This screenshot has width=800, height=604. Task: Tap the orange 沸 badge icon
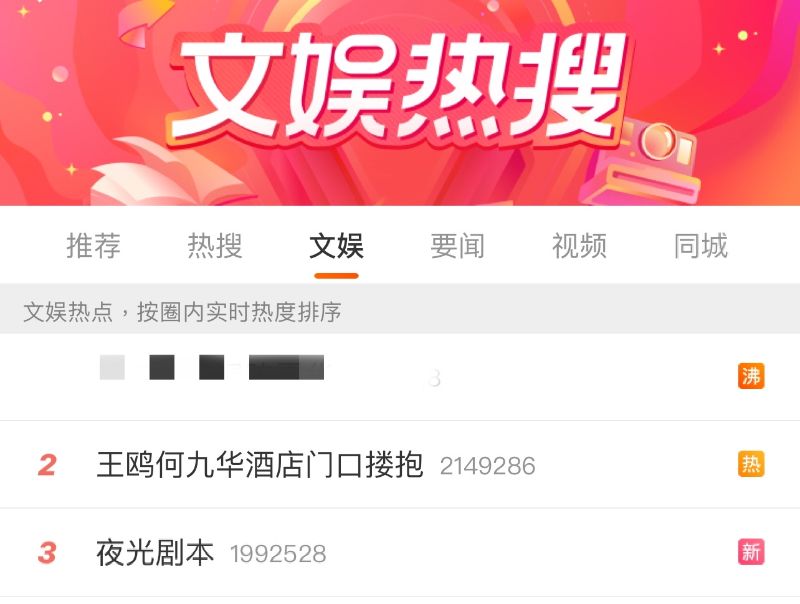751,376
